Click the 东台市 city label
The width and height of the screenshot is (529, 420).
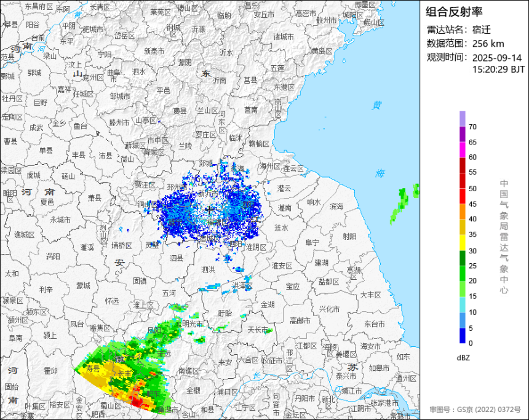[374, 324]
